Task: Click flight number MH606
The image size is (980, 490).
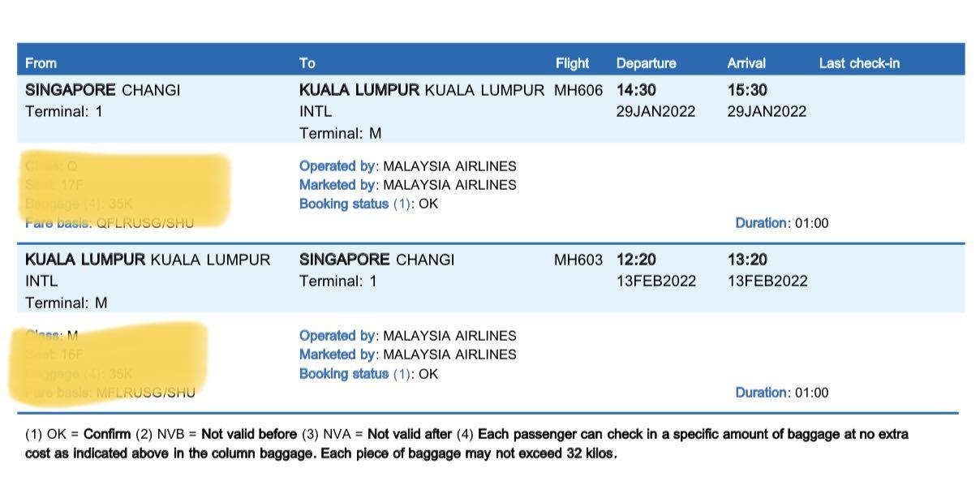Action: (578, 91)
